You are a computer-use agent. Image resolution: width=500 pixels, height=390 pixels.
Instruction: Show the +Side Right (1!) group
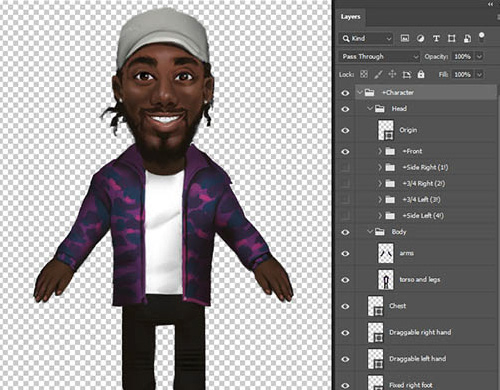click(345, 167)
